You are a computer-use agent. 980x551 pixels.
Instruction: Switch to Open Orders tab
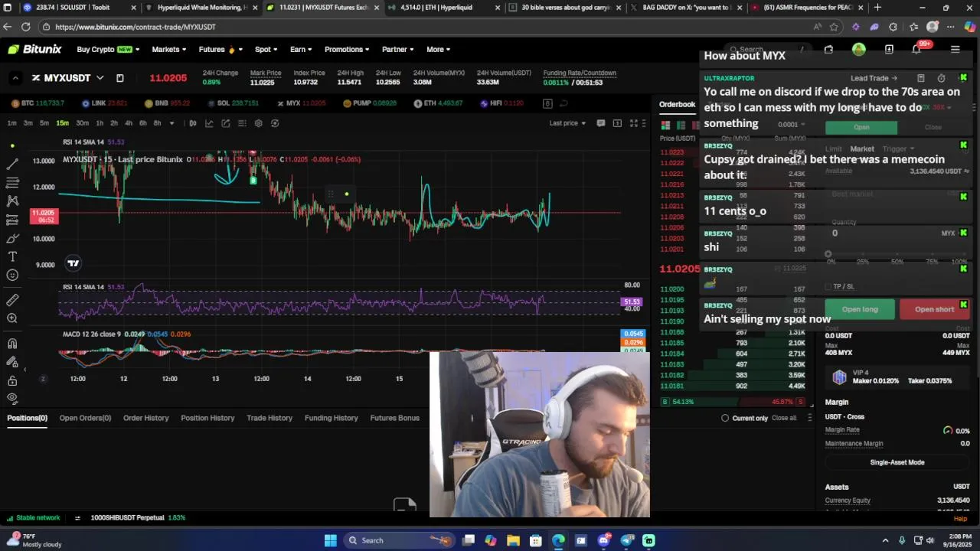[x=85, y=418]
